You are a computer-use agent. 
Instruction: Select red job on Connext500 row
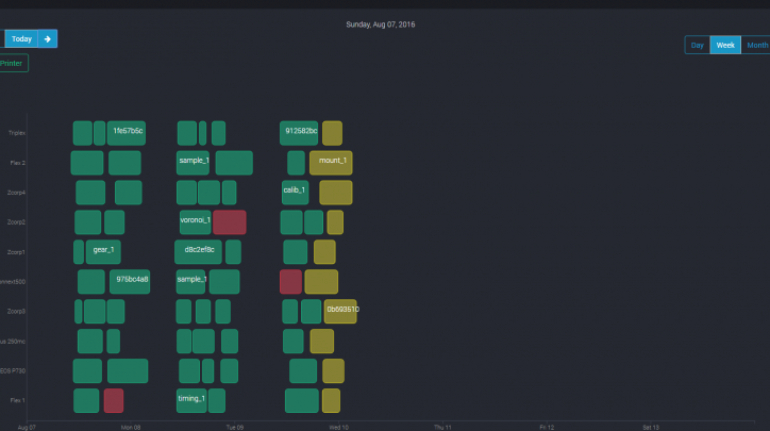coord(291,282)
